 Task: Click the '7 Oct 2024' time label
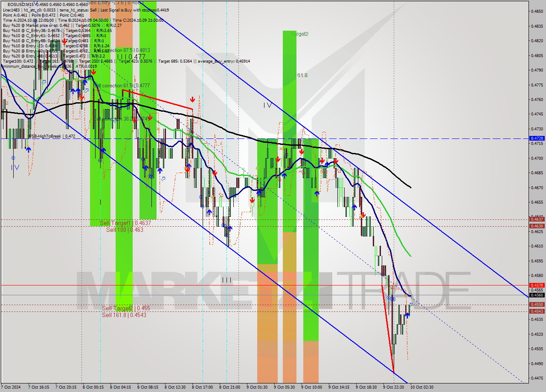point(12,387)
